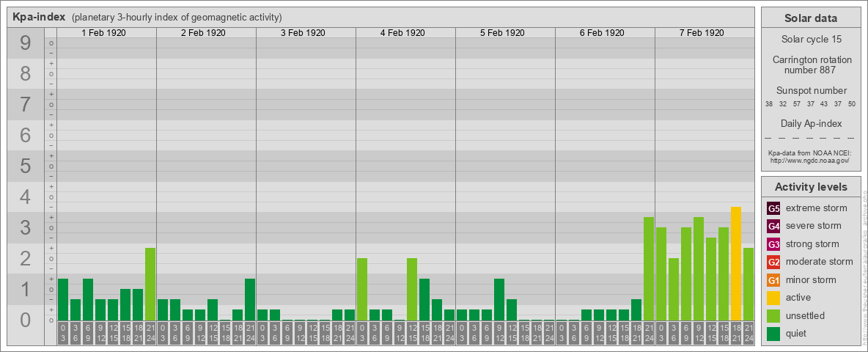Click the '3 Feb 1920' date header
The width and height of the screenshot is (868, 352).
pyautogui.click(x=303, y=33)
